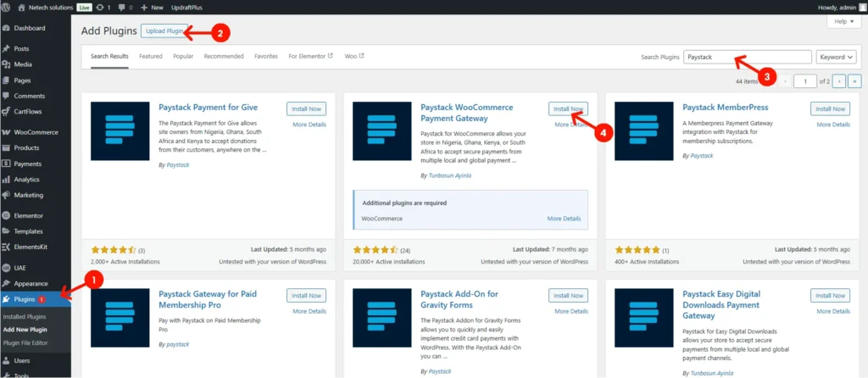Open More Details for Paystack MemberPress
The width and height of the screenshot is (868, 378).
coord(834,125)
